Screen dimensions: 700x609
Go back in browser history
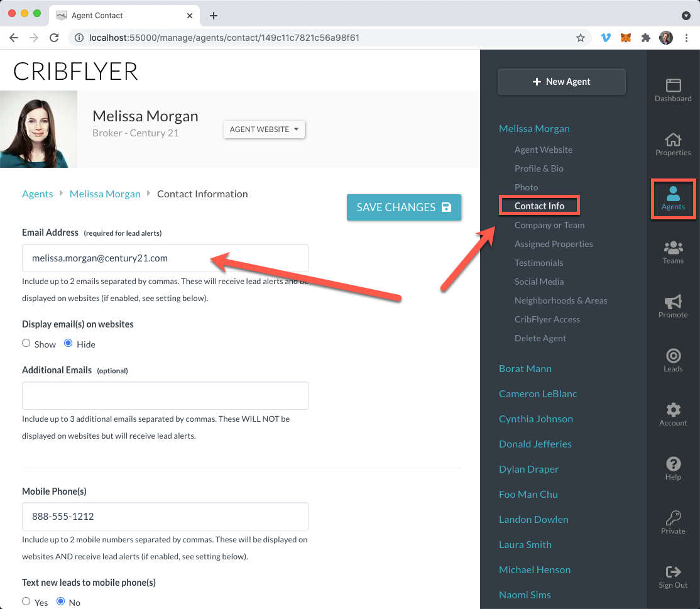click(14, 38)
